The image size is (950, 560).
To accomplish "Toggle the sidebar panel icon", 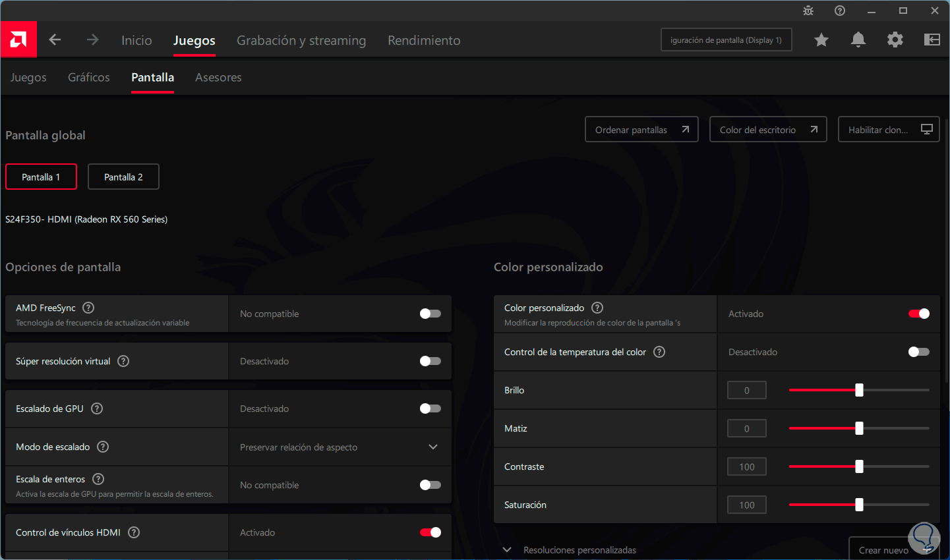I will (x=932, y=40).
